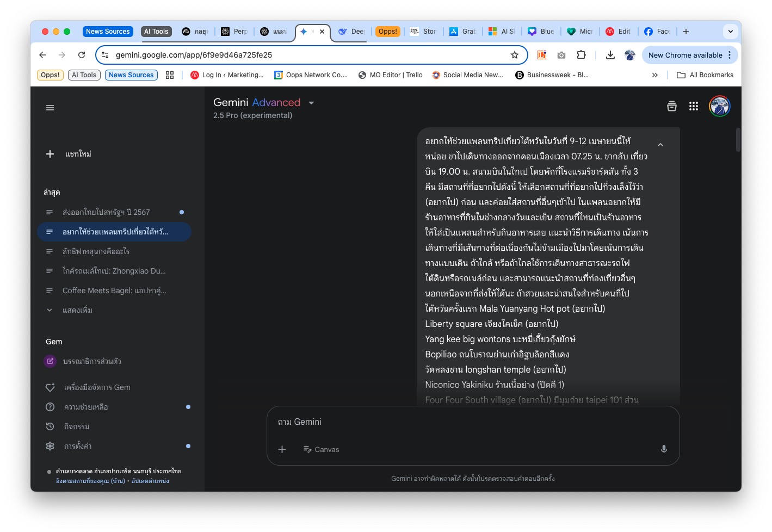Collapse the user message with the chevron up

coord(660,145)
